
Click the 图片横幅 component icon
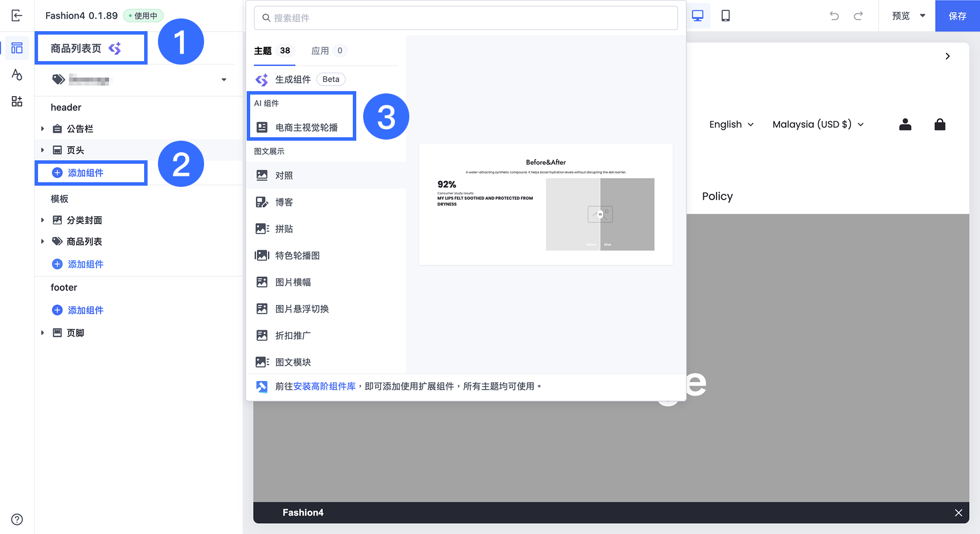tap(262, 282)
